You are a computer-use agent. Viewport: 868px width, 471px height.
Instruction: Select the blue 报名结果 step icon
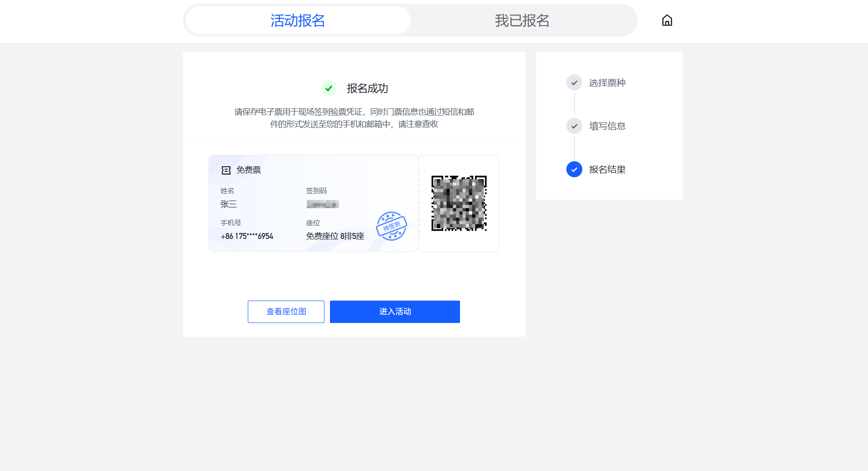point(574,169)
